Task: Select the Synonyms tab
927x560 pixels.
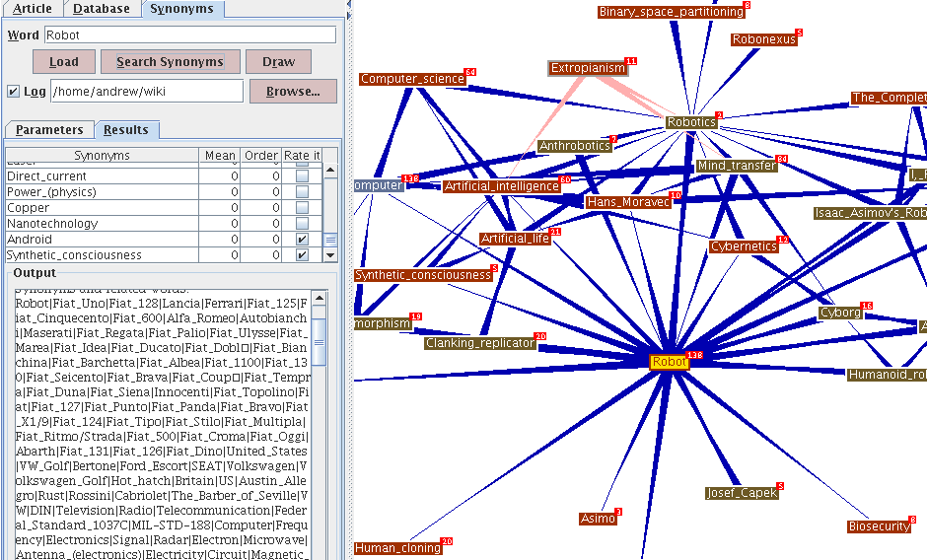Action: click(181, 8)
